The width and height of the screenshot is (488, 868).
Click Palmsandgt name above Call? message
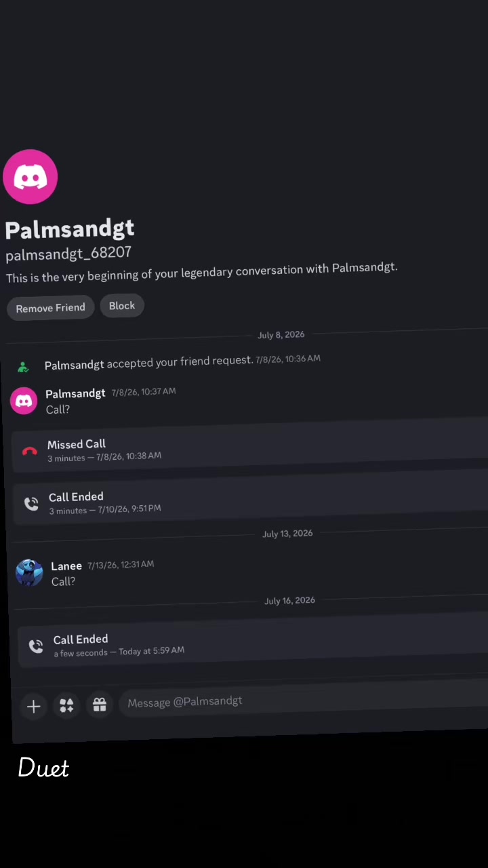[75, 394]
